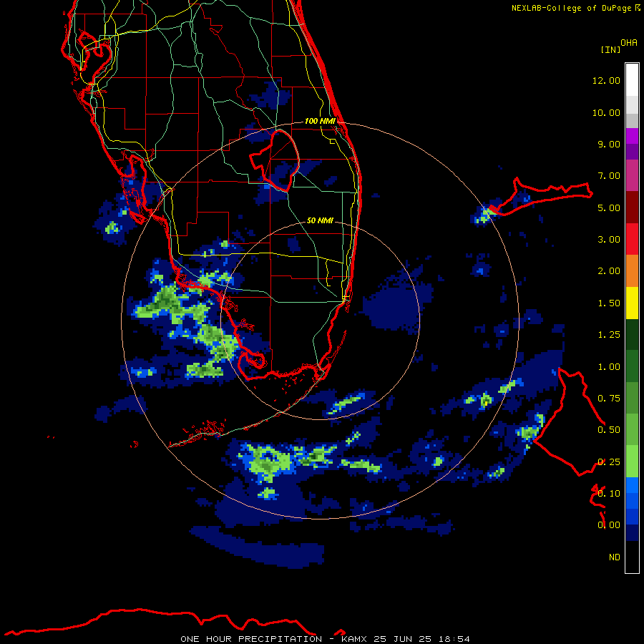Click the 1.25 legend value
The image size is (644, 644).
pos(609,335)
